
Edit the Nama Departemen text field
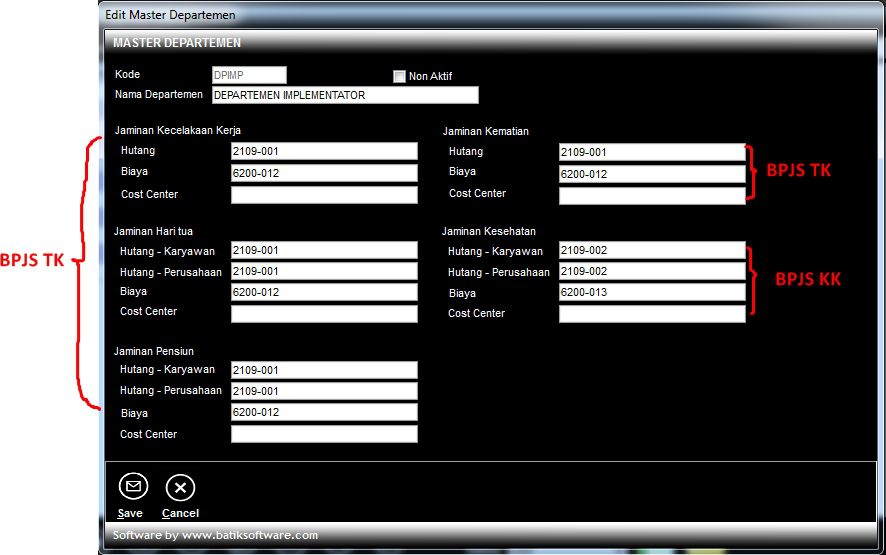pyautogui.click(x=344, y=95)
